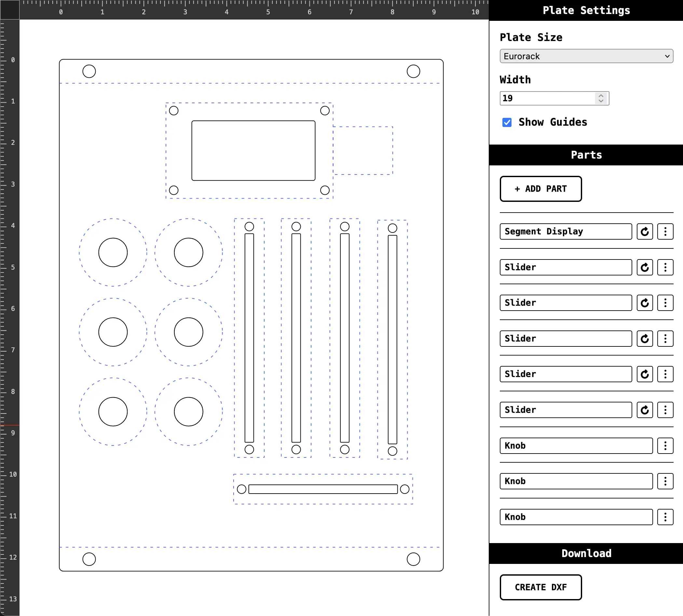Edit the Segment Display name field
Screen dimensions: 683x616
pos(566,231)
